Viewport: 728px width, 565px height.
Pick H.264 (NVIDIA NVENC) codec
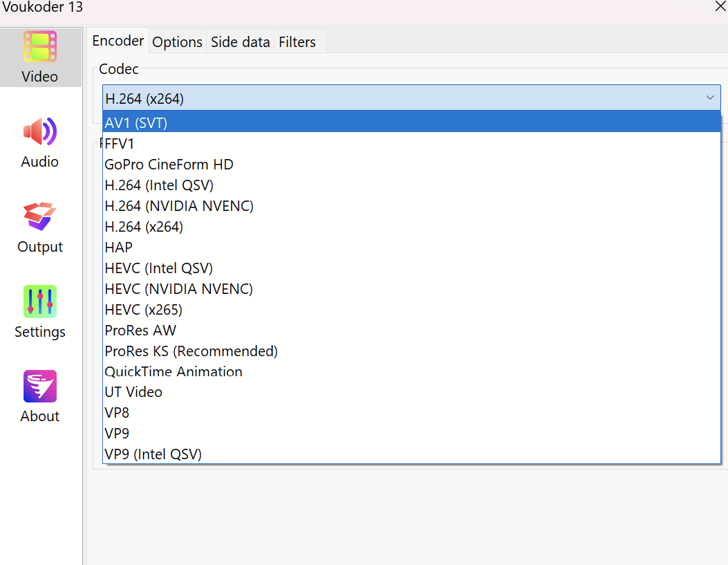pos(179,206)
